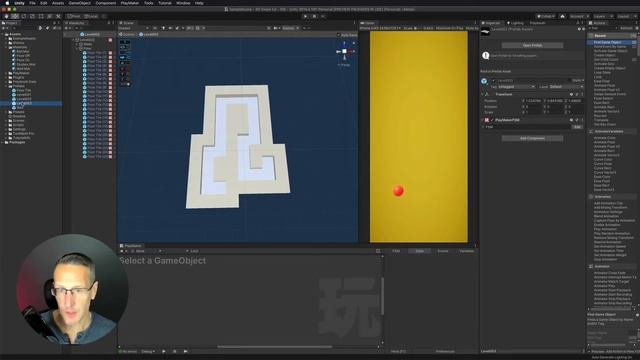Open the Account dropdown in toolbar
Screen dimensions: 640x360
click(579, 16)
